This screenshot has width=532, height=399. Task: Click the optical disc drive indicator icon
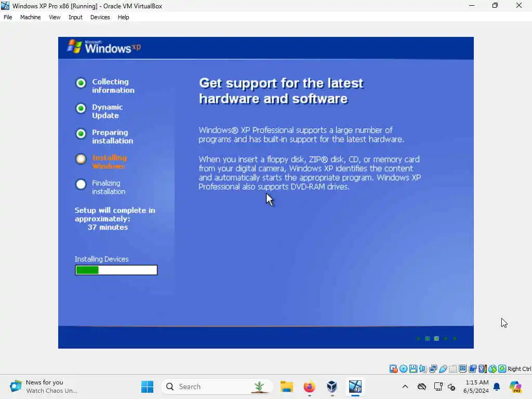pos(403,369)
